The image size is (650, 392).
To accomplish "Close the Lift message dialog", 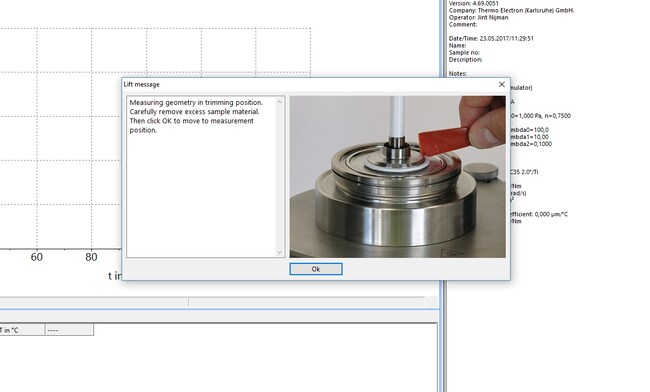I will coord(502,84).
